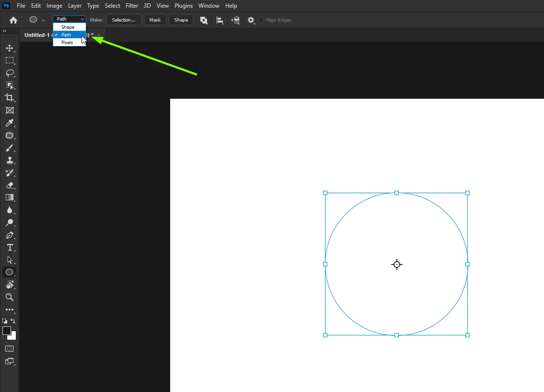
Task: Open the background color swatch
Action: click(13, 336)
